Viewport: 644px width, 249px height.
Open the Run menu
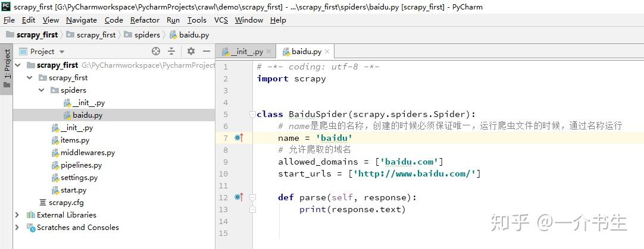(173, 20)
